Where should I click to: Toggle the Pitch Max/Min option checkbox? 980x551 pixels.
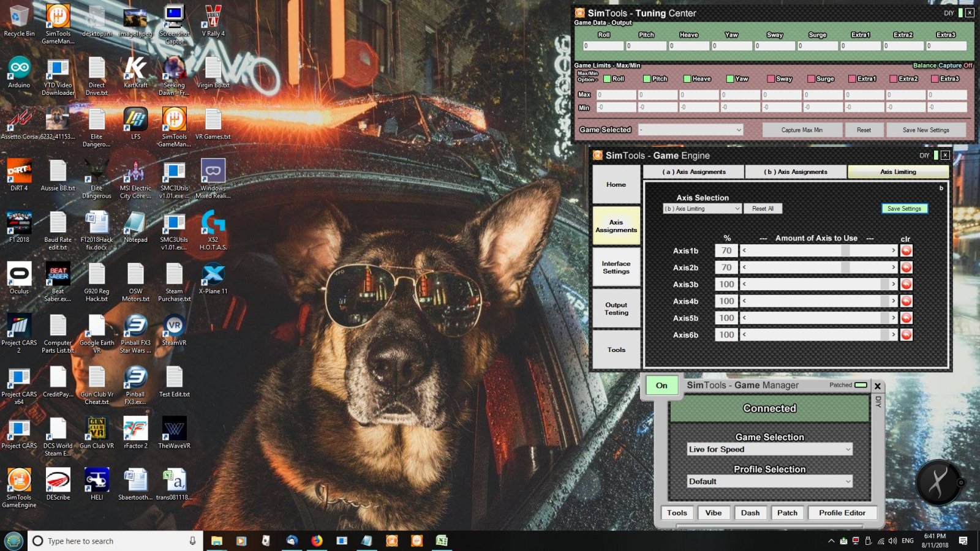point(647,78)
